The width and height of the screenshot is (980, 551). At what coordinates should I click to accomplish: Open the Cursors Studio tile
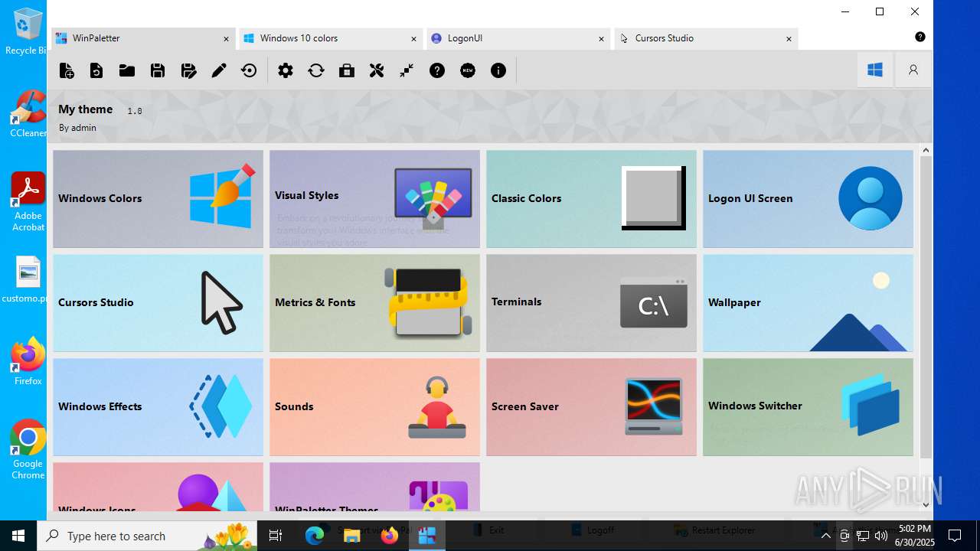(158, 303)
